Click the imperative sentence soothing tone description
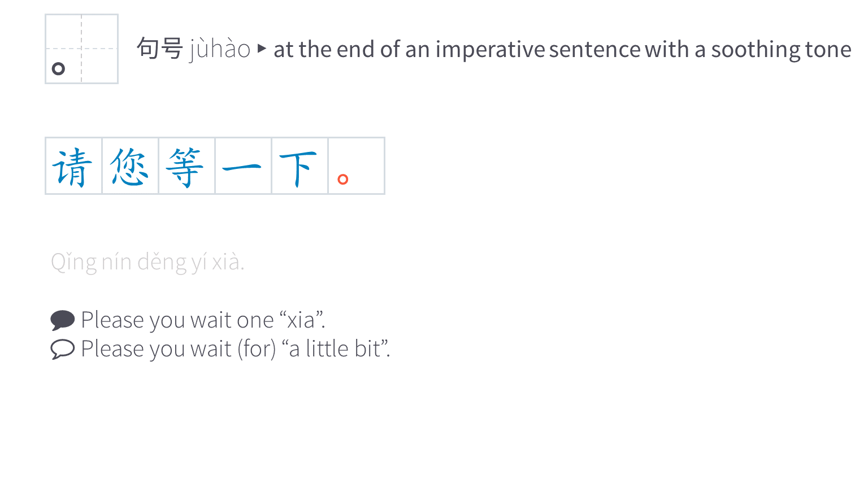Screen dimensions: 868x488 point(562,50)
